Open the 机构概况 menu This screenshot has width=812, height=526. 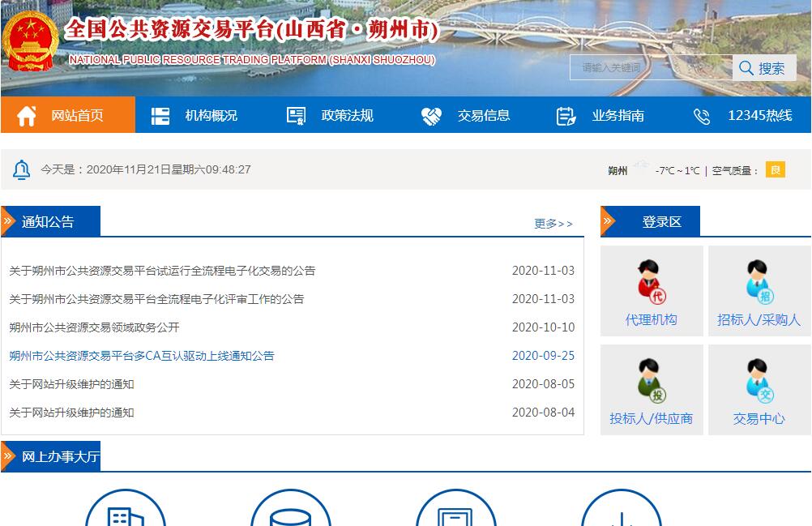pyautogui.click(x=211, y=116)
